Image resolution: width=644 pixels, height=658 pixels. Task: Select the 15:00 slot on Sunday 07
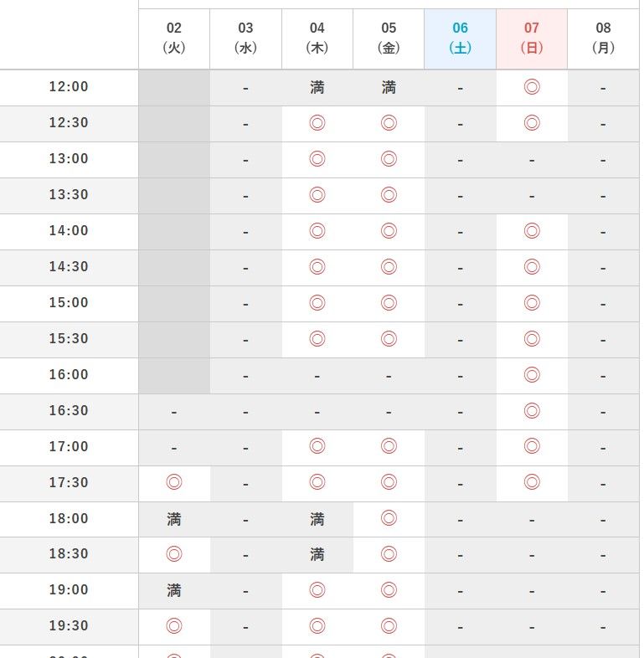(532, 302)
